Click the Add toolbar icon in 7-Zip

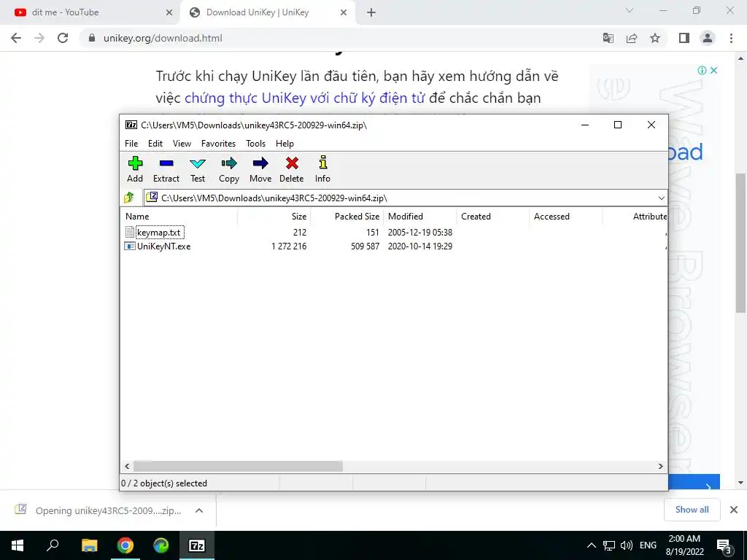tap(135, 163)
